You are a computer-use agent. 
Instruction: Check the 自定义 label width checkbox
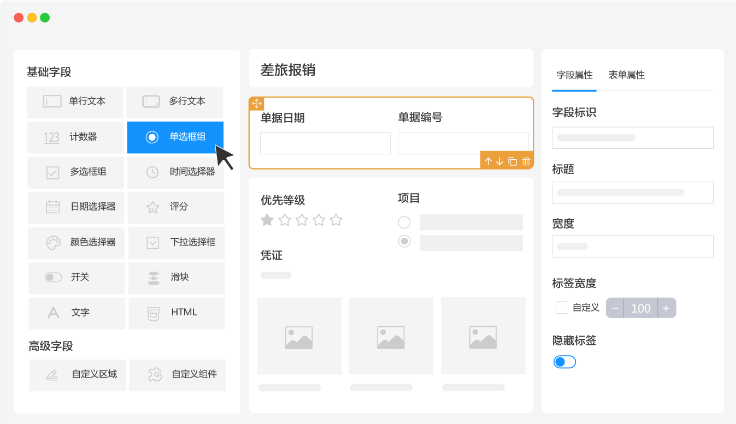point(562,308)
